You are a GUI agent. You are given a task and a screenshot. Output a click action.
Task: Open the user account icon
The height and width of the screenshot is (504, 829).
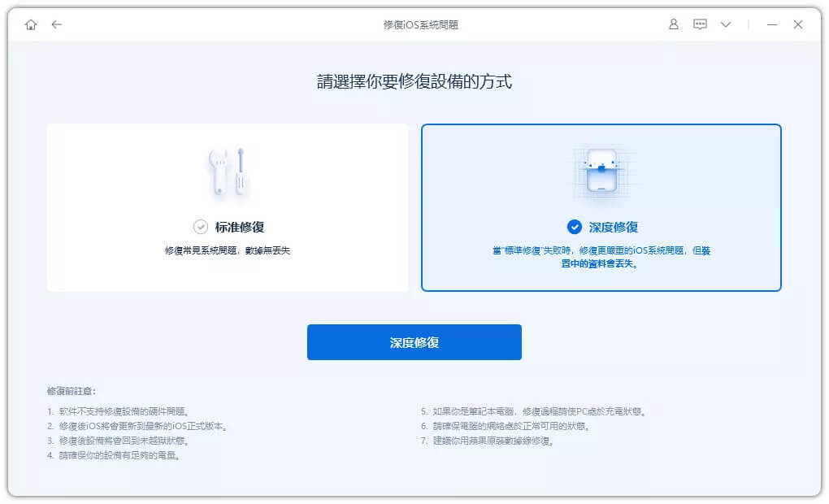coord(674,24)
